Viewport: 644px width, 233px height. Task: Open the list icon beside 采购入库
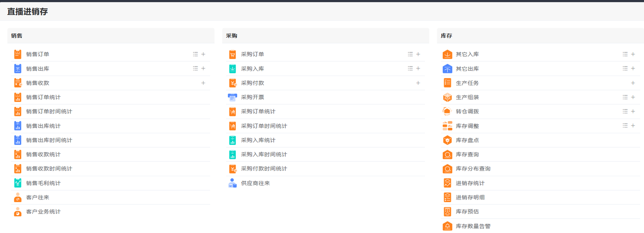(410, 69)
